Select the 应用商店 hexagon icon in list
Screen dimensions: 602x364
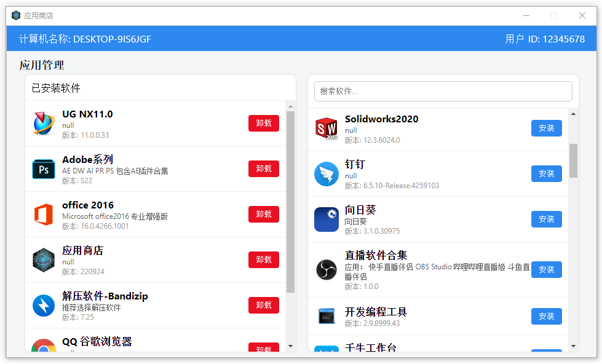click(44, 260)
